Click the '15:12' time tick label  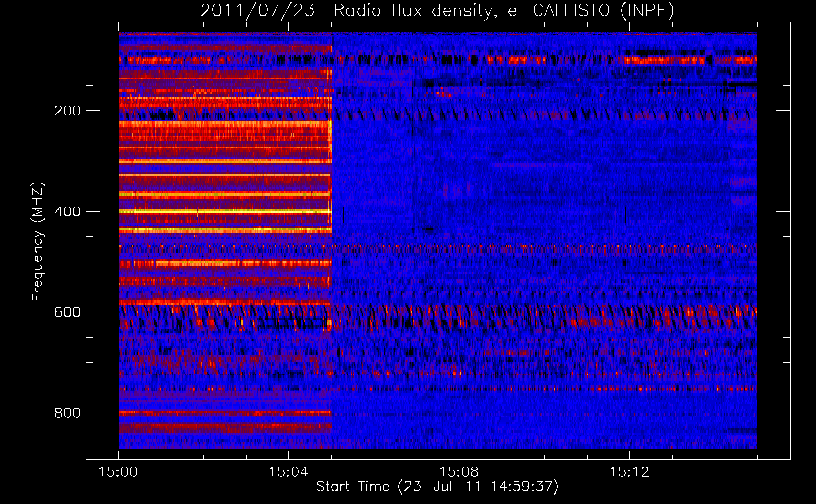point(629,472)
